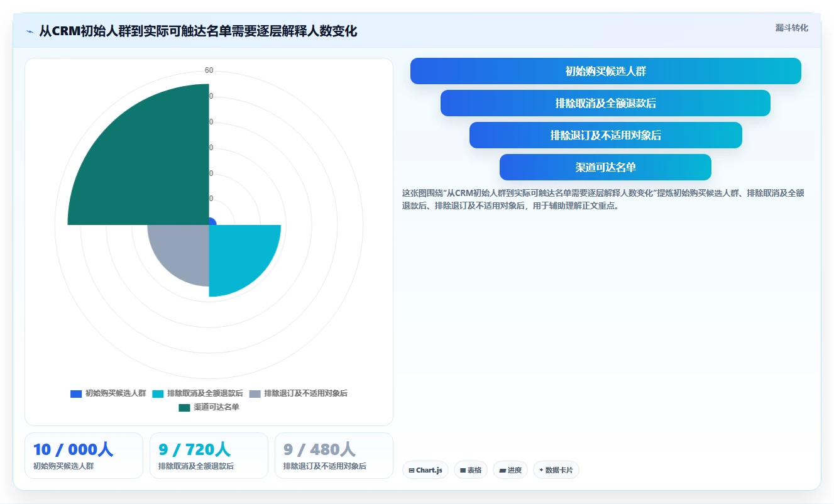Open the 9 / 480人 data card
The height and width of the screenshot is (504, 834).
(x=334, y=456)
